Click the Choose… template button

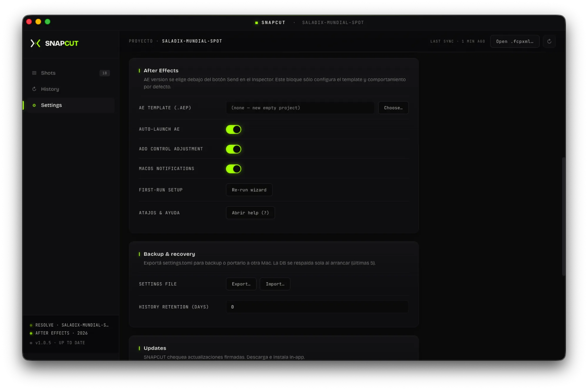click(x=393, y=108)
